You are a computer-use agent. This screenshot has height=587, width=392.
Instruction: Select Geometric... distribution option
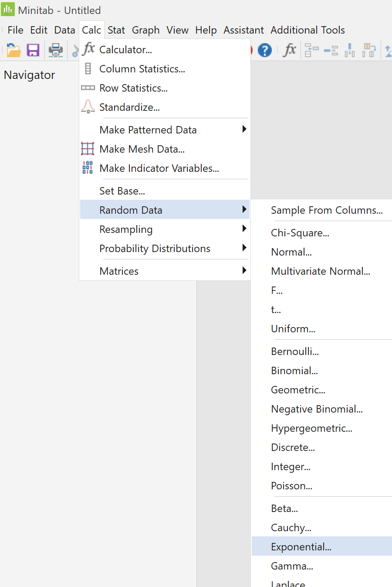point(322,390)
